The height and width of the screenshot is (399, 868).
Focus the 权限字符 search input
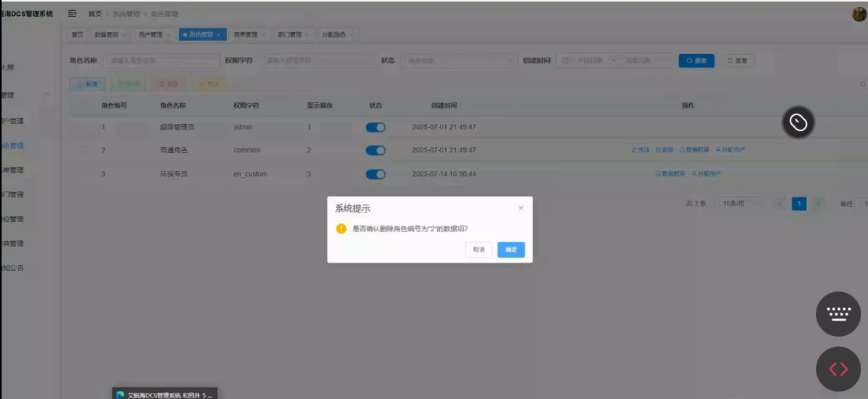coord(317,60)
